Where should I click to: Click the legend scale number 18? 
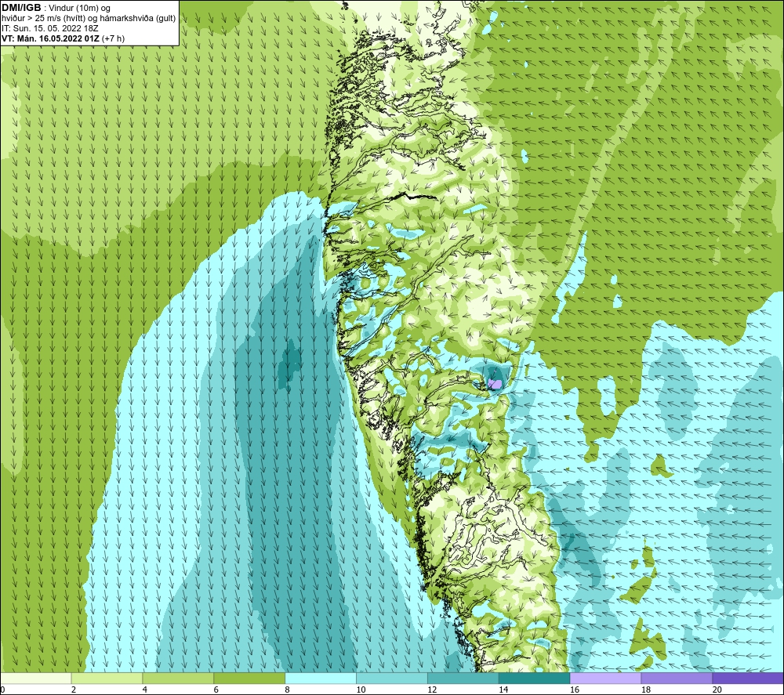pyautogui.click(x=645, y=690)
